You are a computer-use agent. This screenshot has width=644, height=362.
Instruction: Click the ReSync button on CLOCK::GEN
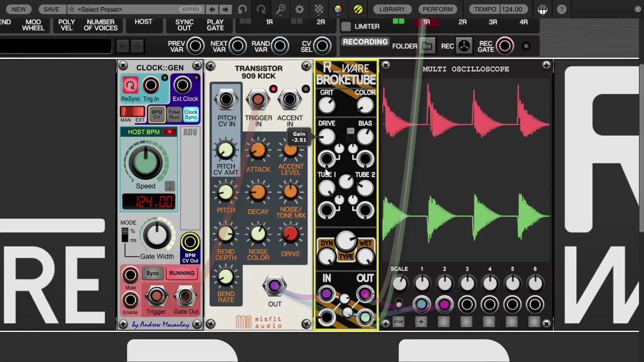(x=130, y=85)
